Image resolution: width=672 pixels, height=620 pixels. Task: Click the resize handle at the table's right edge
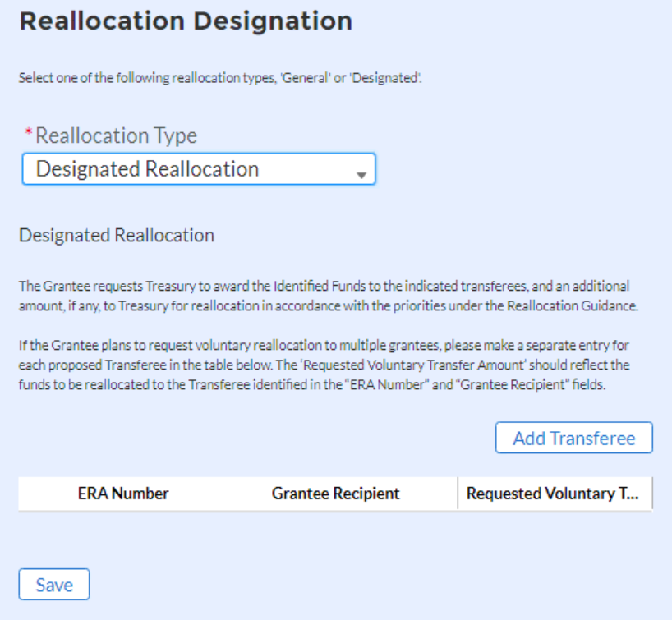(651, 494)
